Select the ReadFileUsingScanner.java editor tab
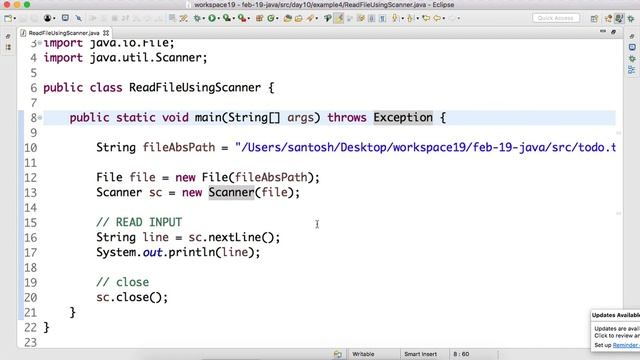640x360 pixels. (64, 33)
